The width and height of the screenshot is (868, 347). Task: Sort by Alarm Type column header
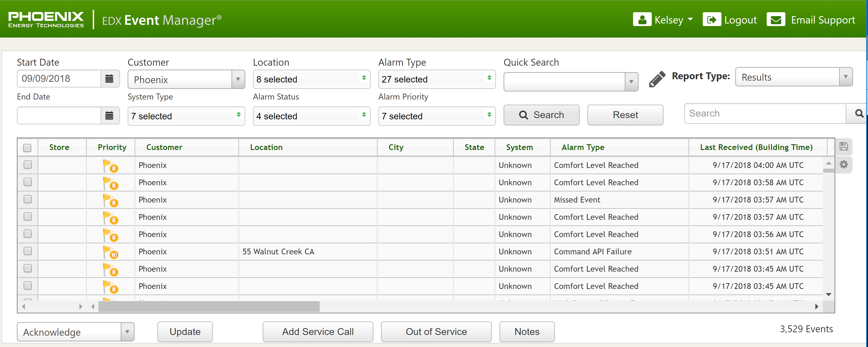[x=583, y=147]
